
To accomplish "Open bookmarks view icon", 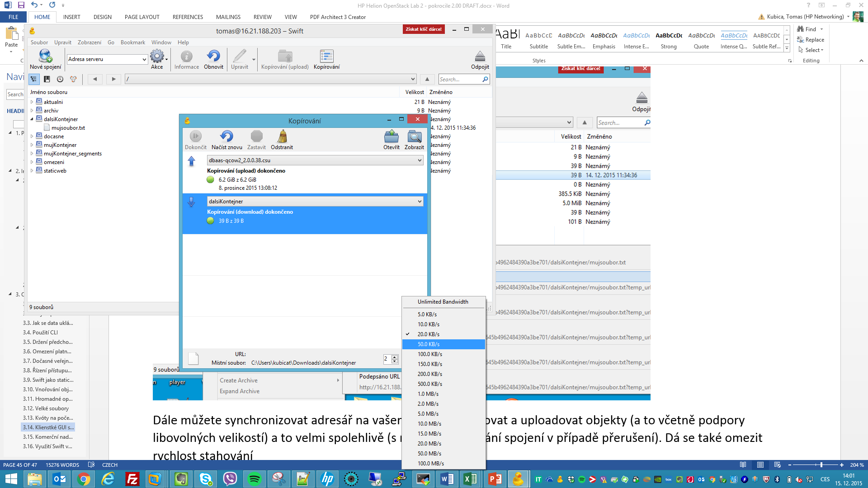I will tap(47, 79).
